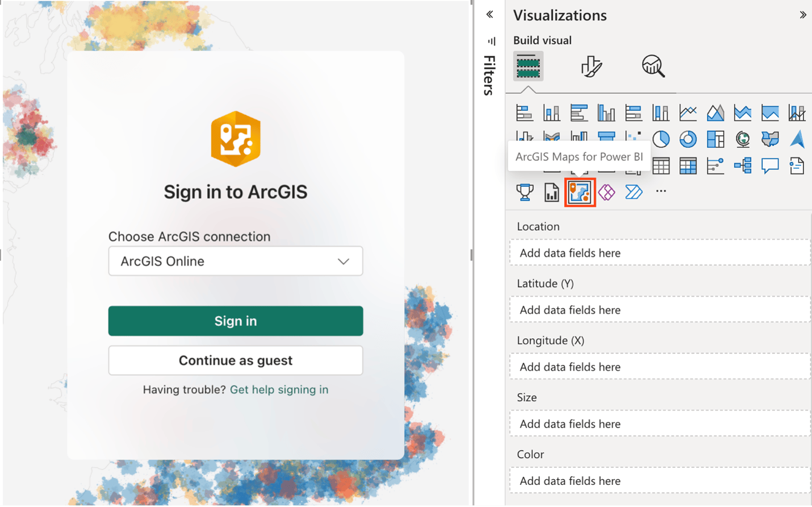Click the Sign in button
Image resolution: width=812 pixels, height=507 pixels.
235,321
